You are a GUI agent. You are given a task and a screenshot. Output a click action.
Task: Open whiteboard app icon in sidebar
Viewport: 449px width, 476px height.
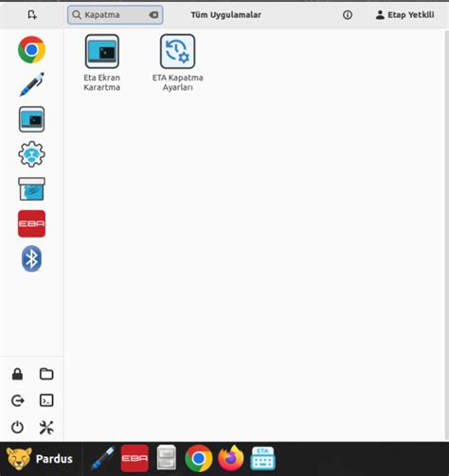pyautogui.click(x=31, y=189)
